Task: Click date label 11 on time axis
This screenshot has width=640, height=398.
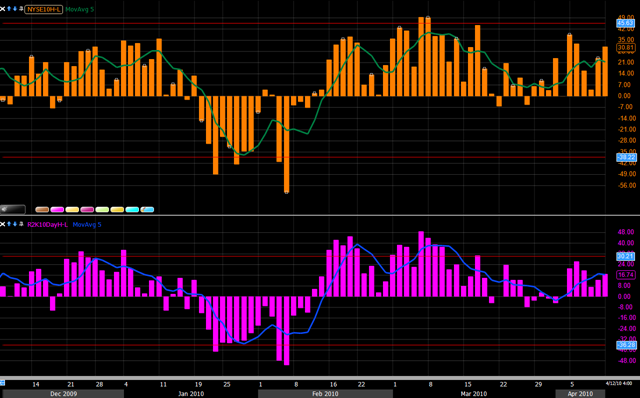Action: (x=163, y=384)
